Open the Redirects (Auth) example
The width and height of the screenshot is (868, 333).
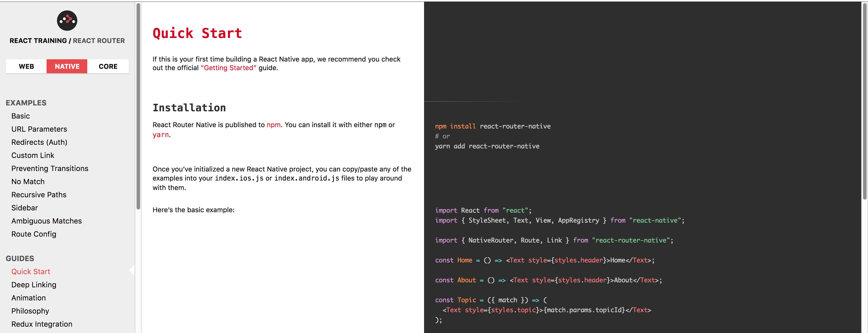click(39, 142)
